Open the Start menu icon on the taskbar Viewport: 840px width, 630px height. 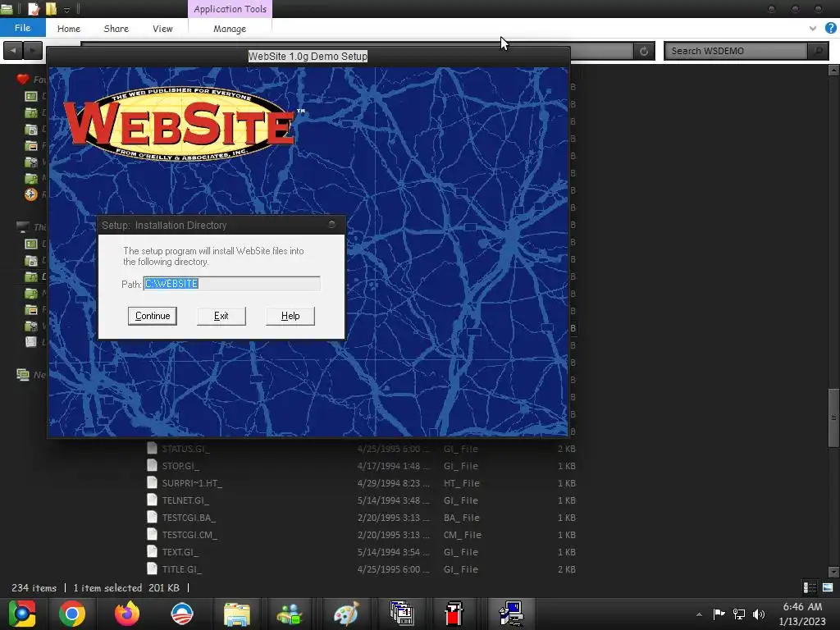pos(22,614)
